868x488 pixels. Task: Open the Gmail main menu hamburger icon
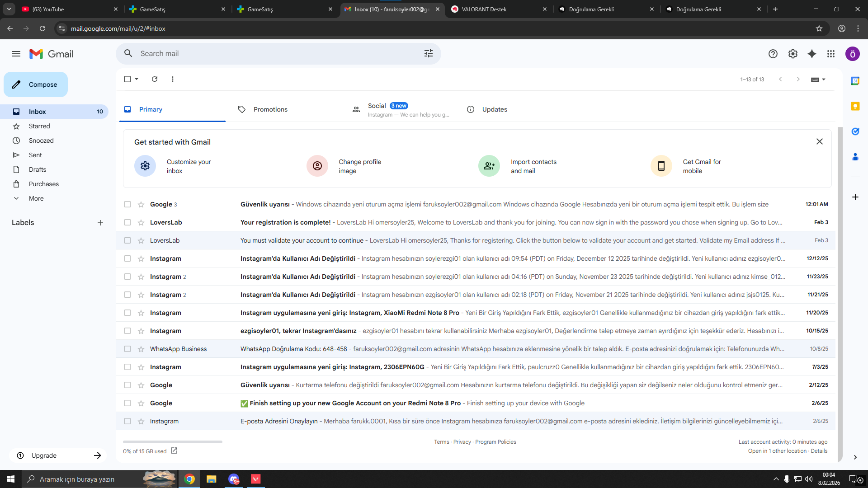[x=16, y=54]
